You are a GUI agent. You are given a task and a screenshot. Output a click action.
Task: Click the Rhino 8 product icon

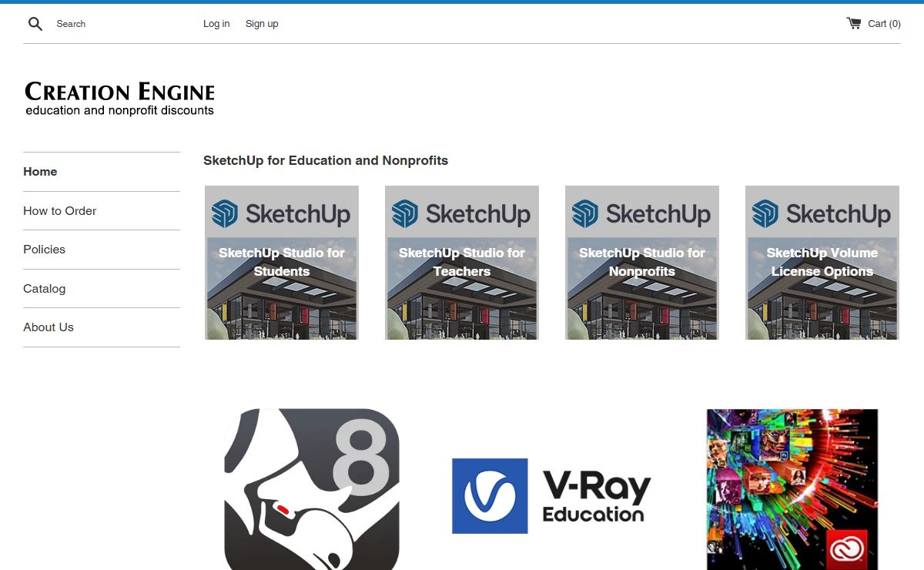tap(312, 489)
